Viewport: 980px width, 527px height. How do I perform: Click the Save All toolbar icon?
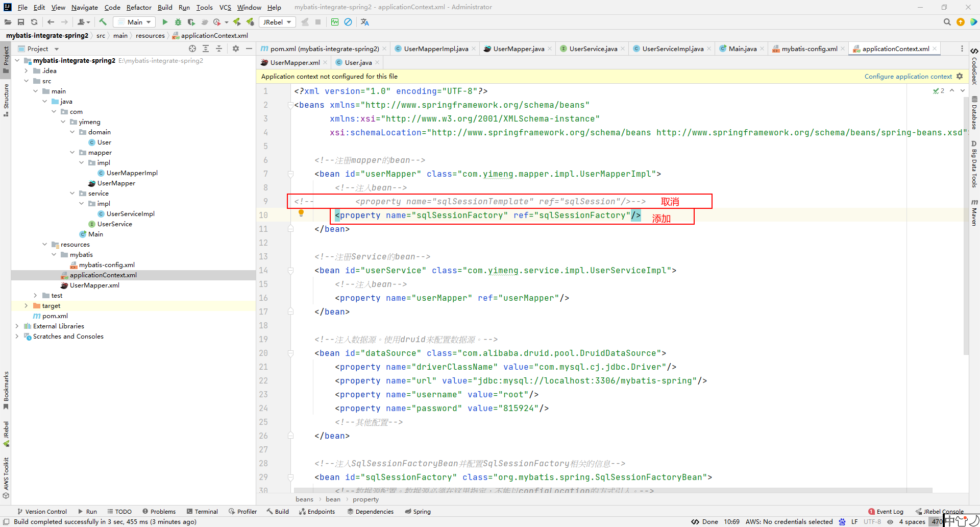pos(21,22)
